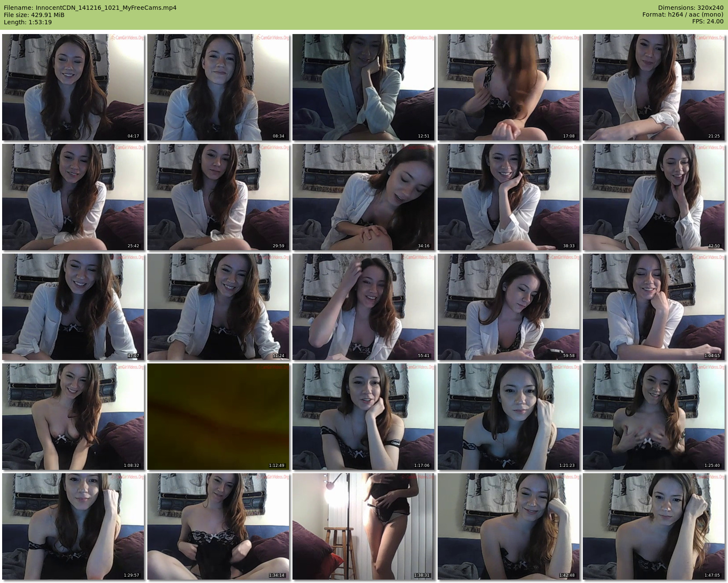
Task: Choose the 55:41 video frame
Action: tap(364, 307)
